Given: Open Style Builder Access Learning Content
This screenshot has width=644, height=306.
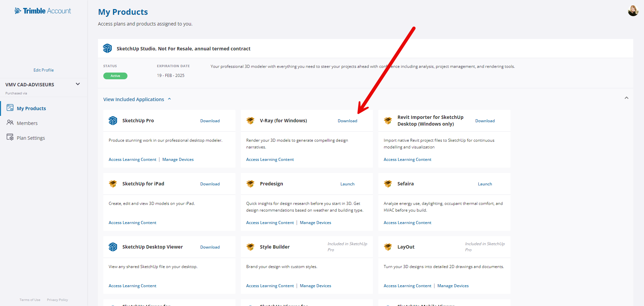Looking at the screenshot, I should 270,286.
